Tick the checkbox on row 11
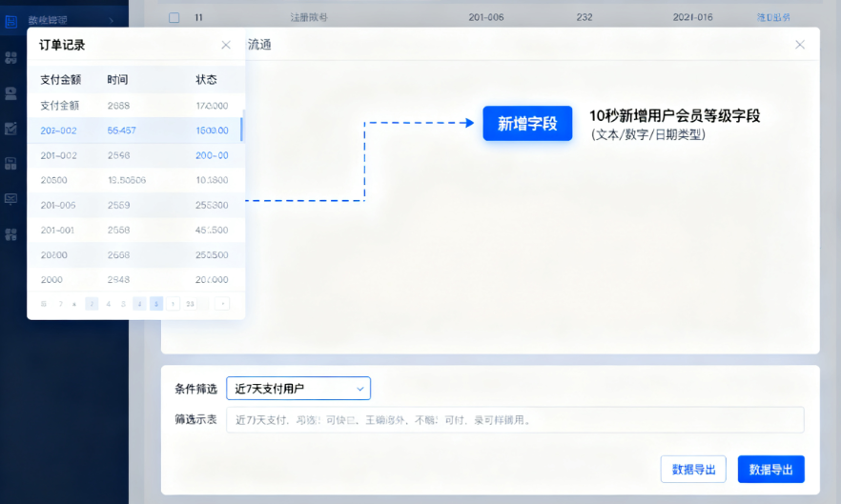The image size is (841, 504). pos(174,18)
